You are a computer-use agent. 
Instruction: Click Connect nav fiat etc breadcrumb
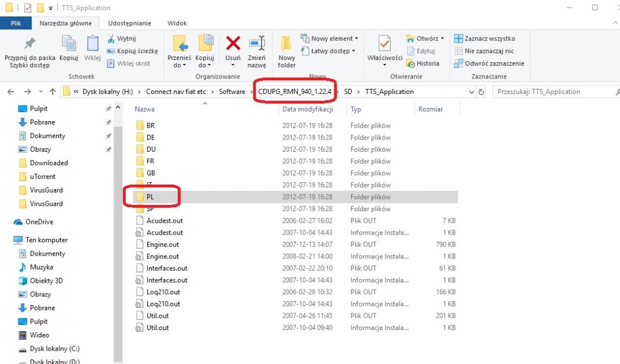click(176, 92)
